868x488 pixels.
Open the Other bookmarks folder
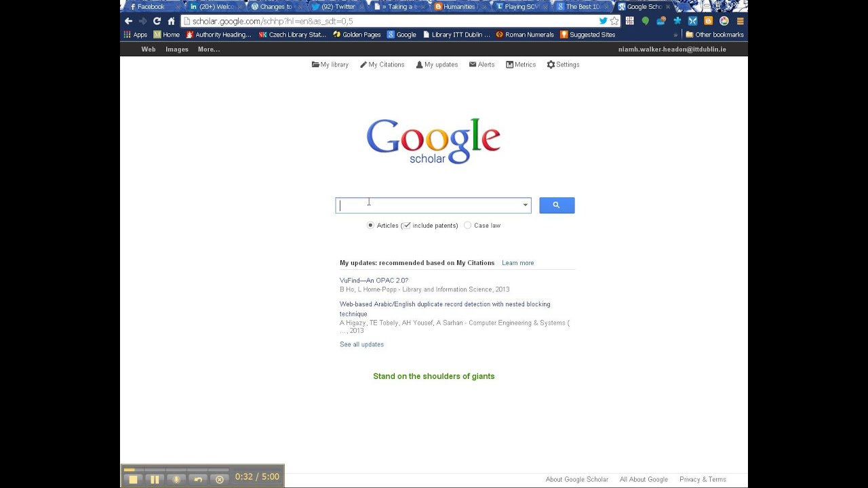tap(715, 35)
